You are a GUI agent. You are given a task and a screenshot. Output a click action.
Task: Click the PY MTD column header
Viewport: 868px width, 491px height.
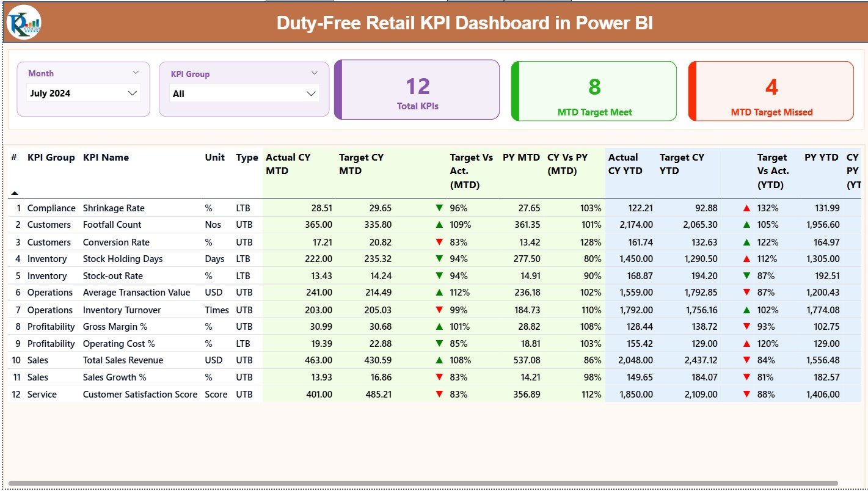(520, 157)
